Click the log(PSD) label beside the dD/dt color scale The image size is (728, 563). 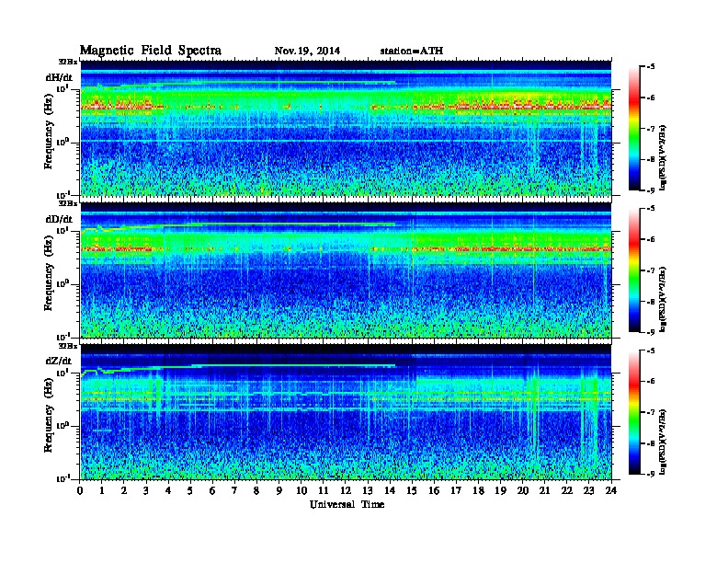(x=663, y=298)
